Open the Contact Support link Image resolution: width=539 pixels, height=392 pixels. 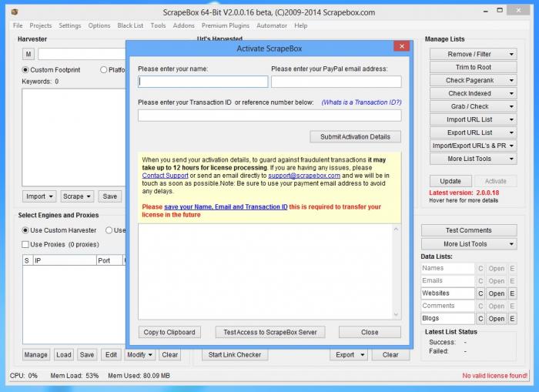coord(165,176)
